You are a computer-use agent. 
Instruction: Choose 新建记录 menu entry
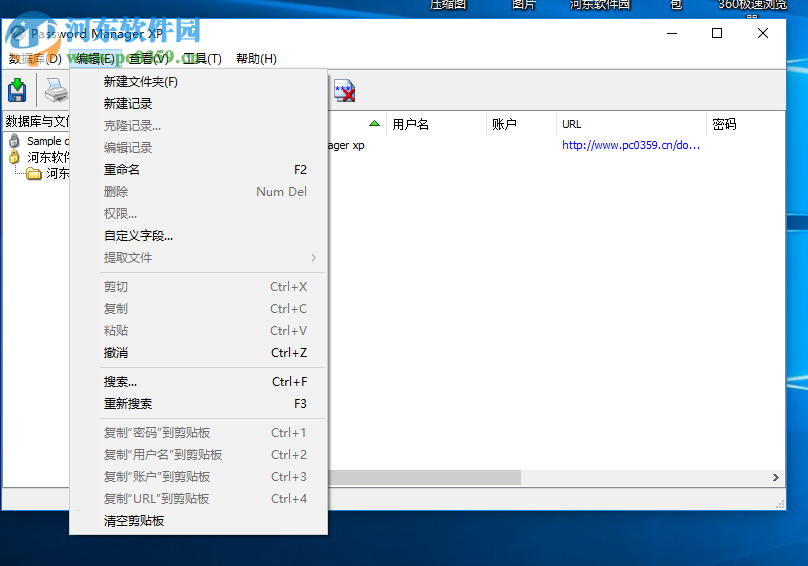click(x=198, y=104)
